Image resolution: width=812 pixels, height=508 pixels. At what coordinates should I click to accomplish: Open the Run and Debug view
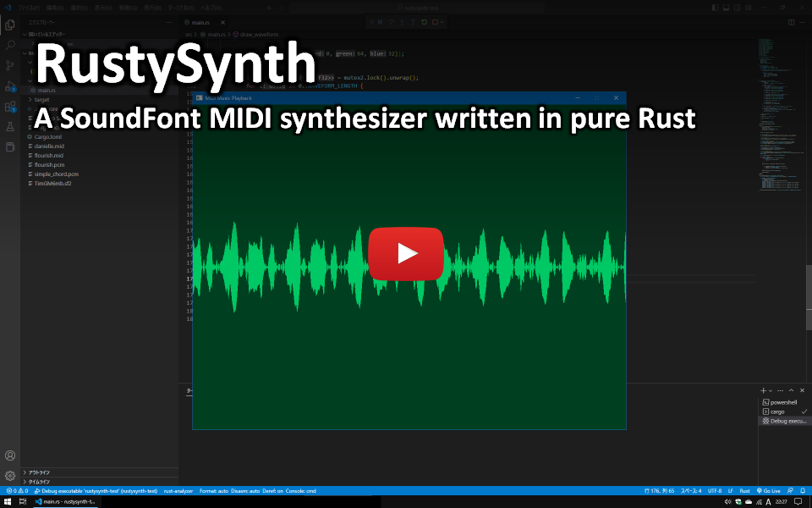pyautogui.click(x=10, y=86)
